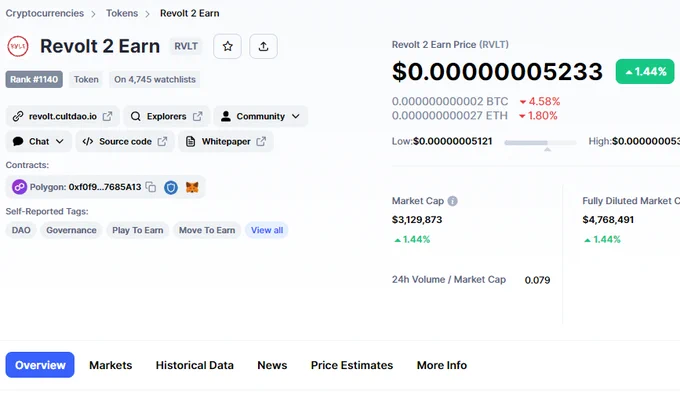The width and height of the screenshot is (680, 395).
Task: Click the person icon in Community
Action: pos(226,116)
